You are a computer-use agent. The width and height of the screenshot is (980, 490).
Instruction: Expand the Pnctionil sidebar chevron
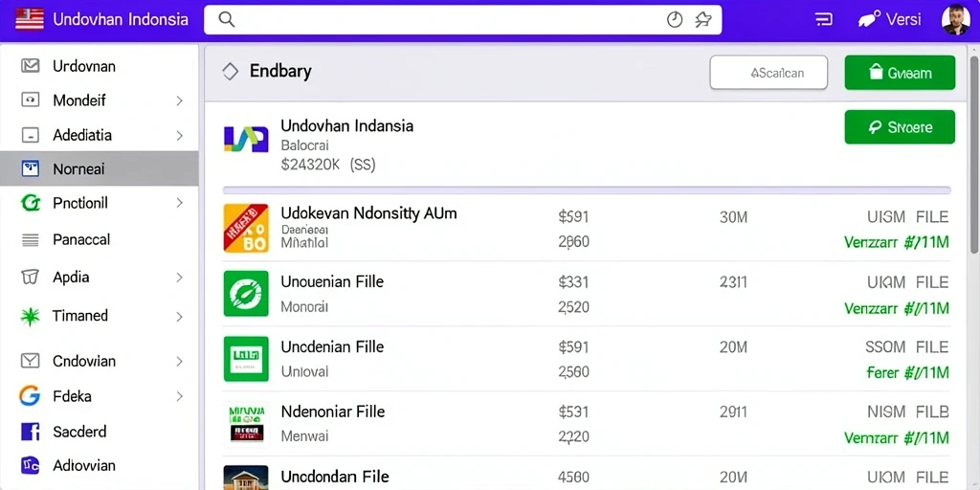pos(179,203)
